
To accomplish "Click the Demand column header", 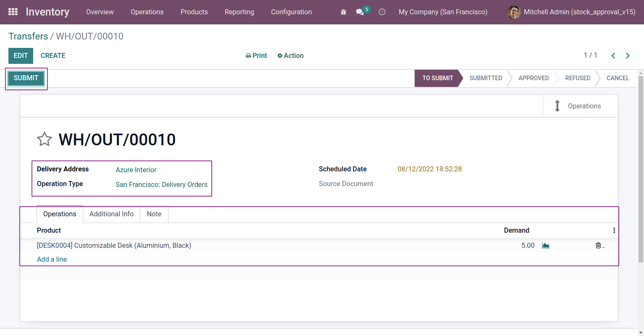I will click(516, 230).
